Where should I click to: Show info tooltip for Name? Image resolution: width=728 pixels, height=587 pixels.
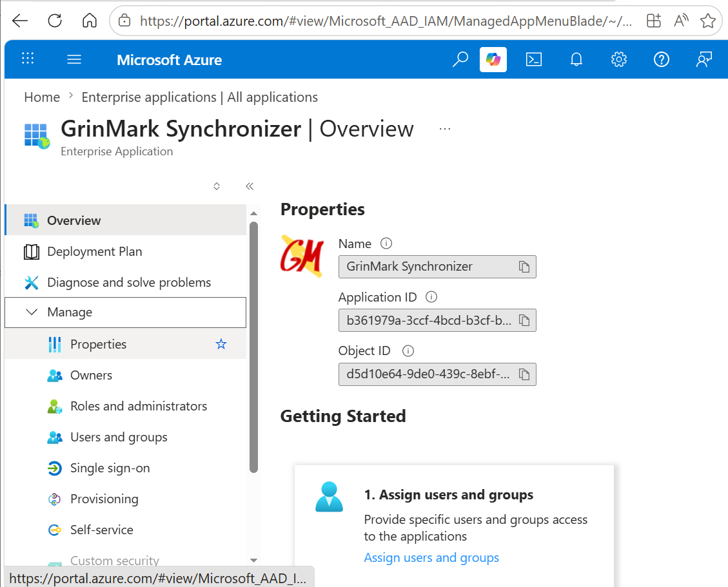(x=386, y=243)
